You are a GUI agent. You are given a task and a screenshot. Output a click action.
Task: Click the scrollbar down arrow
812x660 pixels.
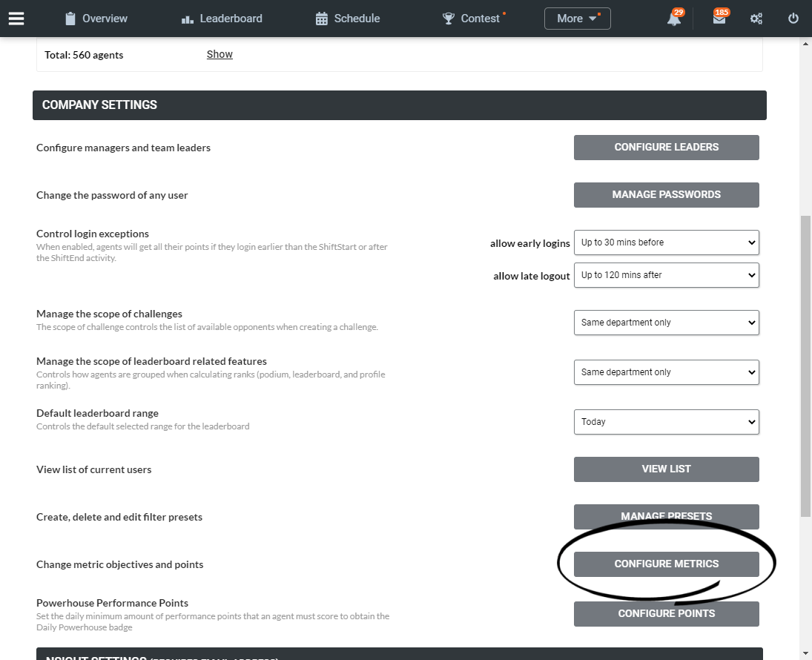pyautogui.click(x=805, y=654)
